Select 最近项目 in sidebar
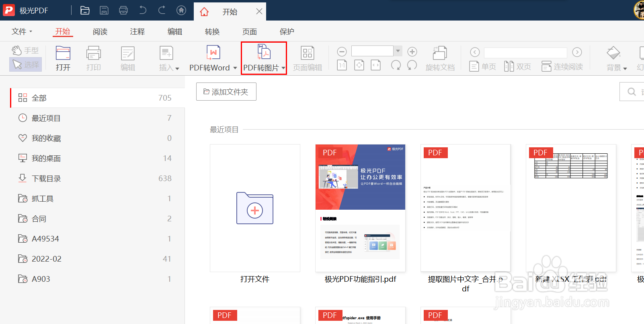The width and height of the screenshot is (644, 324). [97, 118]
